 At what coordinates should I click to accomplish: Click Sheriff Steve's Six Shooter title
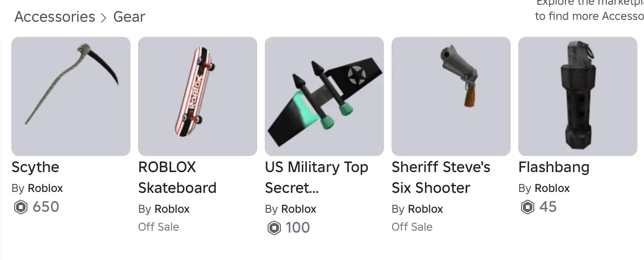441,178
